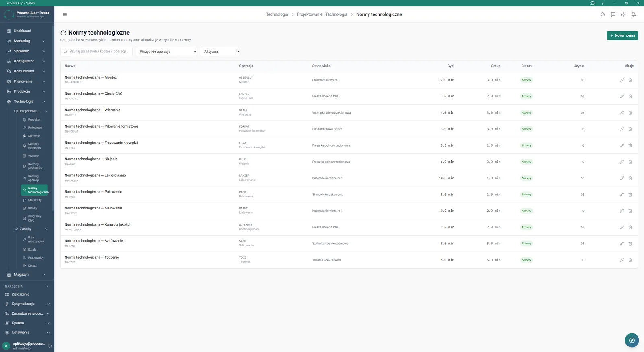Delete the Montaż norm with trash icon

[630, 80]
